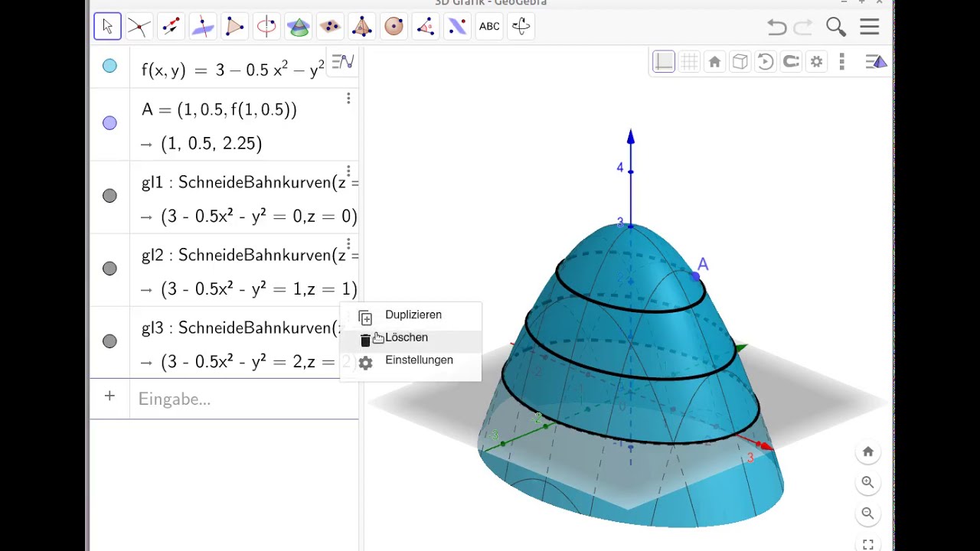The width and height of the screenshot is (980, 551).
Task: Open the three-dot menu for point A row
Action: pyautogui.click(x=348, y=99)
